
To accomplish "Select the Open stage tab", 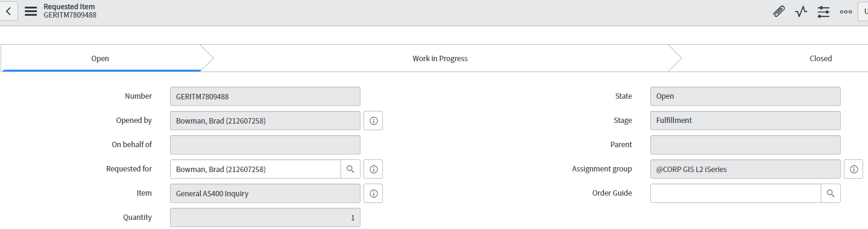I will click(x=100, y=58).
